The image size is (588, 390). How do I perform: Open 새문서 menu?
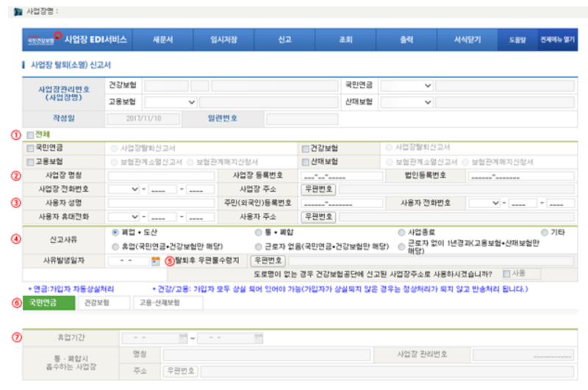162,40
